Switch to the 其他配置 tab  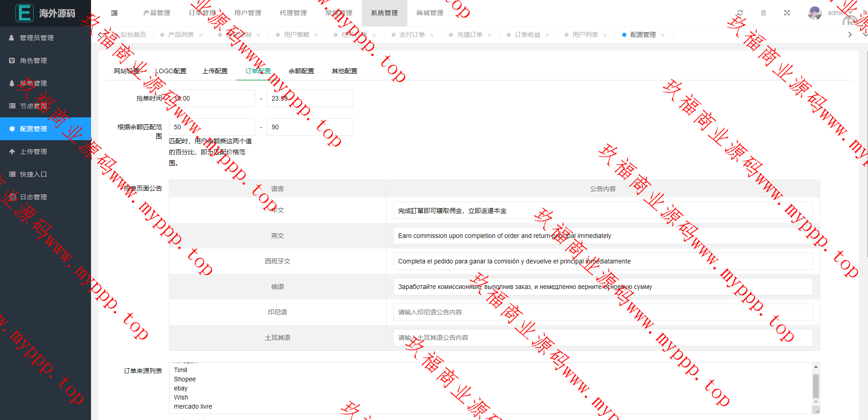click(x=344, y=71)
